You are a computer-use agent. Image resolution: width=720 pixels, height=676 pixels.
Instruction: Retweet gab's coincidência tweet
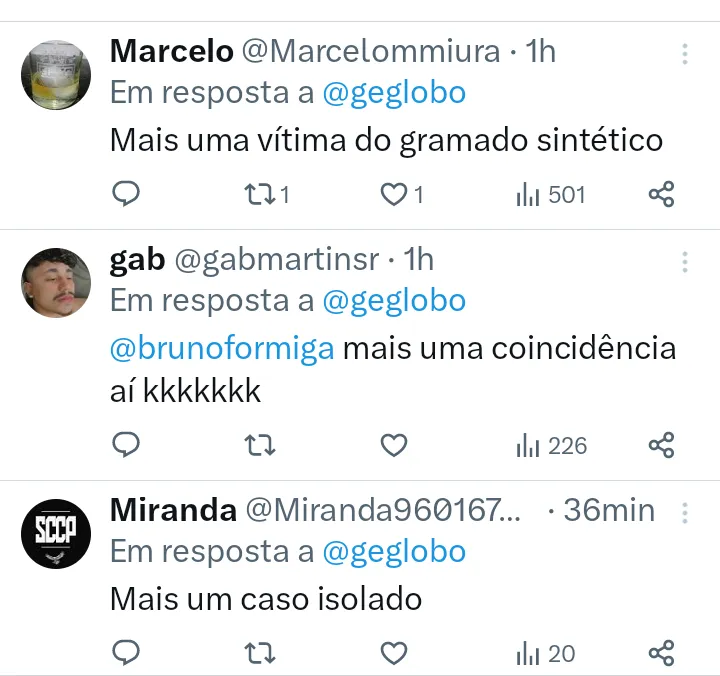[261, 445]
